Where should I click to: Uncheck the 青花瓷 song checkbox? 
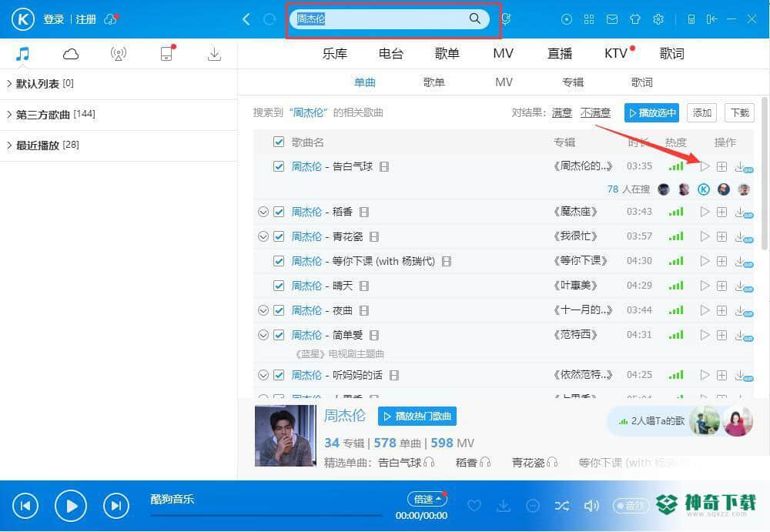279,236
